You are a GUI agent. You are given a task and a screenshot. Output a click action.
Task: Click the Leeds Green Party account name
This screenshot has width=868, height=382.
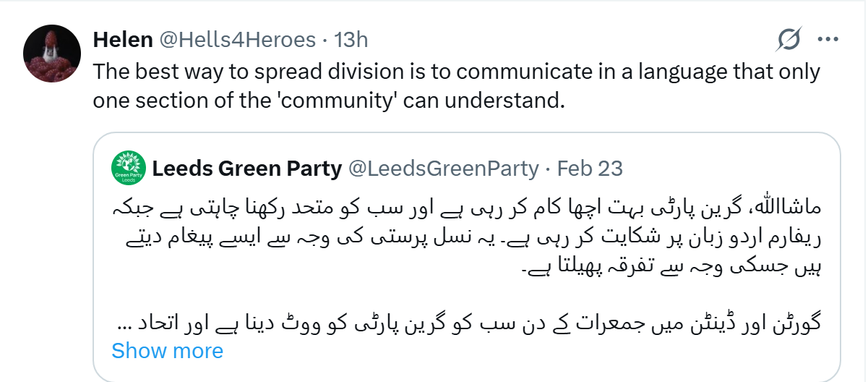pyautogui.click(x=246, y=169)
